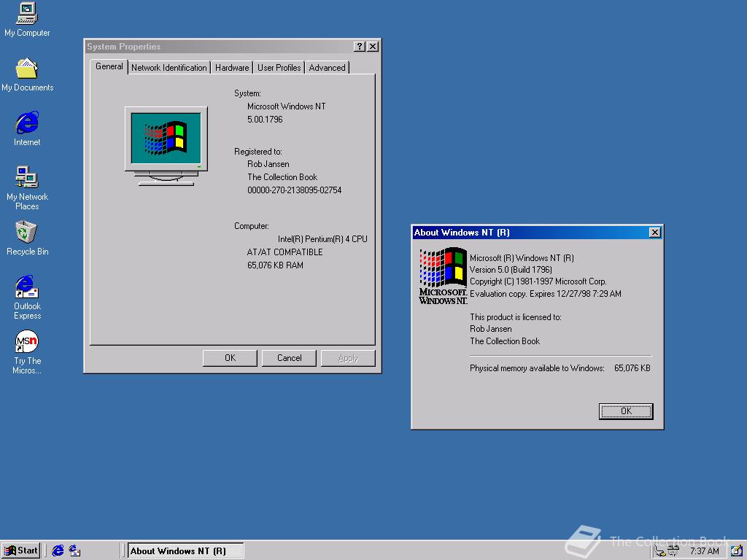747x560 pixels.
Task: Click Version 5.0 (Build 1796) text
Action: pyautogui.click(x=511, y=270)
